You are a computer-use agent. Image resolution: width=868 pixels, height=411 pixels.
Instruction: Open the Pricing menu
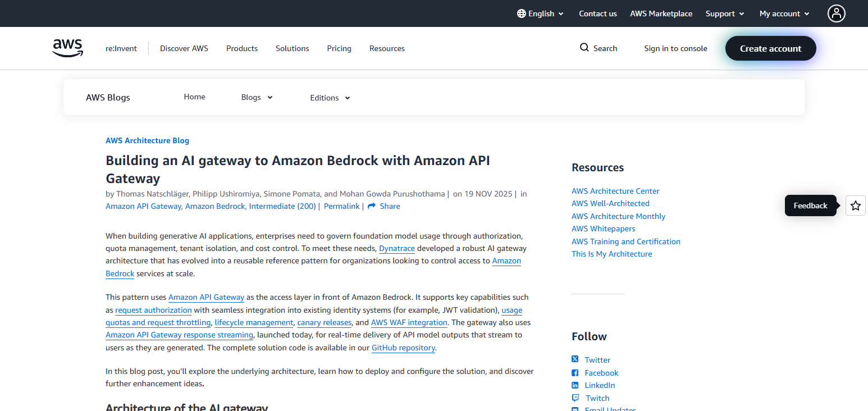click(x=339, y=48)
